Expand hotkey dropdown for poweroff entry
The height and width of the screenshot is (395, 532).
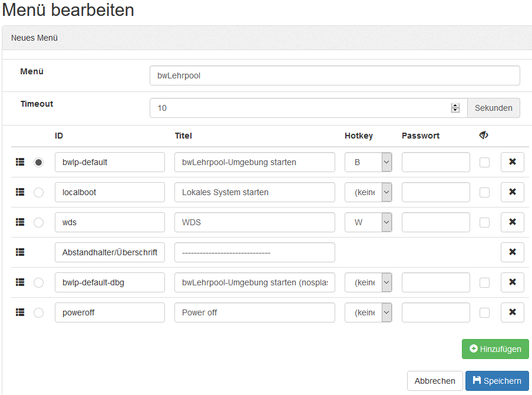368,312
